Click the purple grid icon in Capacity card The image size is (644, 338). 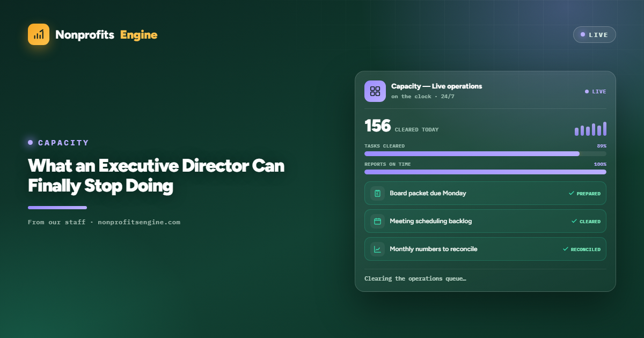pyautogui.click(x=375, y=91)
